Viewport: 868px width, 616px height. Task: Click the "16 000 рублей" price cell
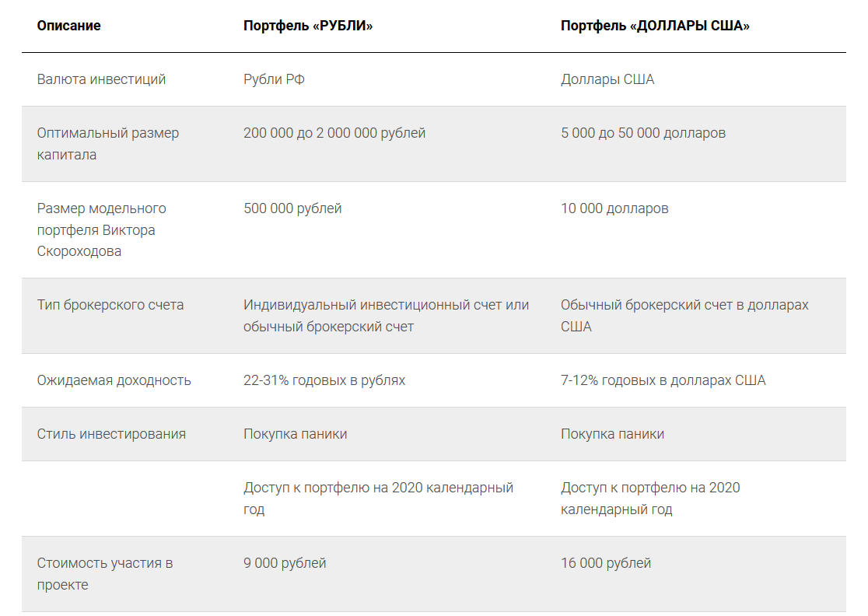click(x=606, y=563)
